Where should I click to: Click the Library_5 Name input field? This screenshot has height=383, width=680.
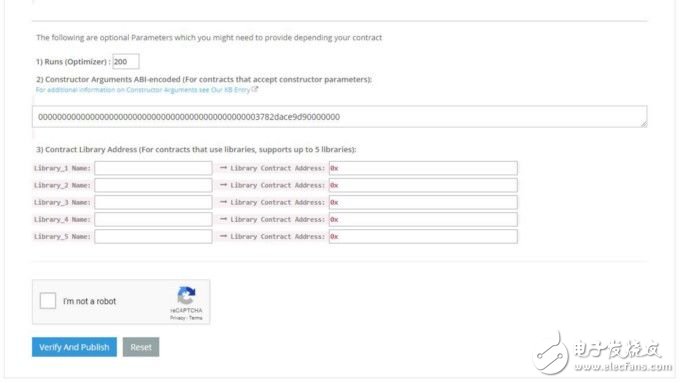point(154,236)
